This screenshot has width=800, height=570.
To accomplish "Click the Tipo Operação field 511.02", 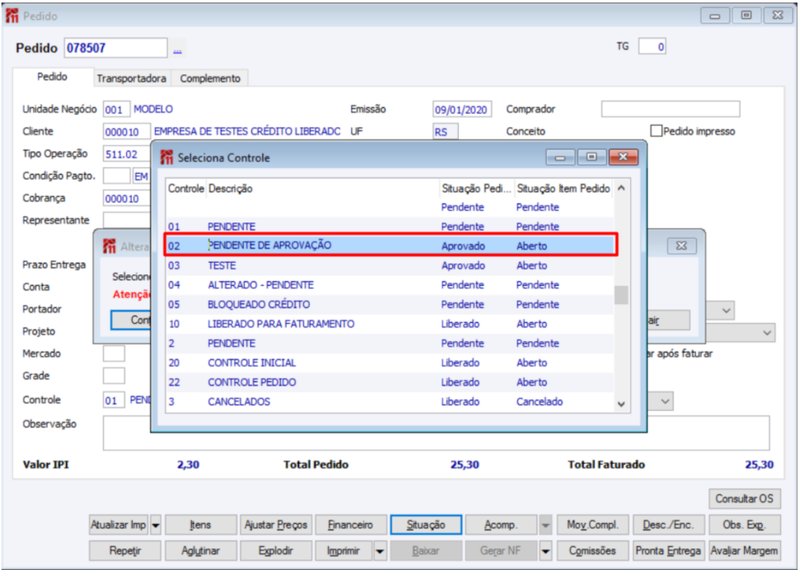I will click(x=127, y=154).
